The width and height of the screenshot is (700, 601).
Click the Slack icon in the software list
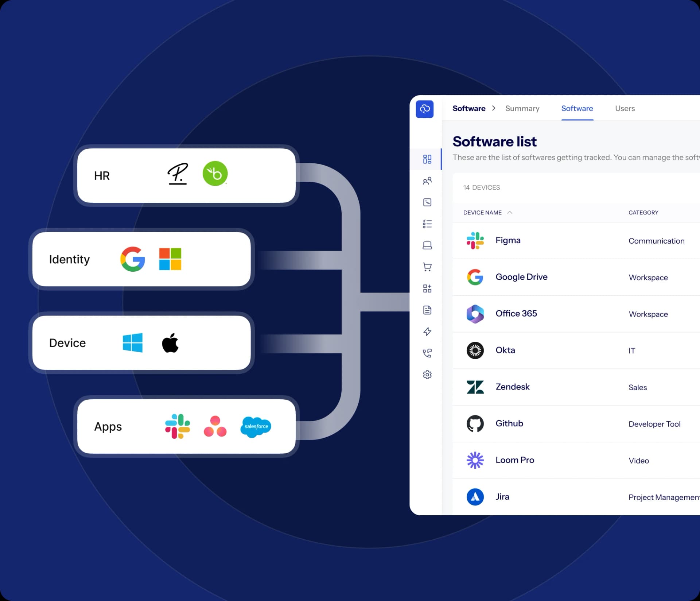tap(475, 240)
